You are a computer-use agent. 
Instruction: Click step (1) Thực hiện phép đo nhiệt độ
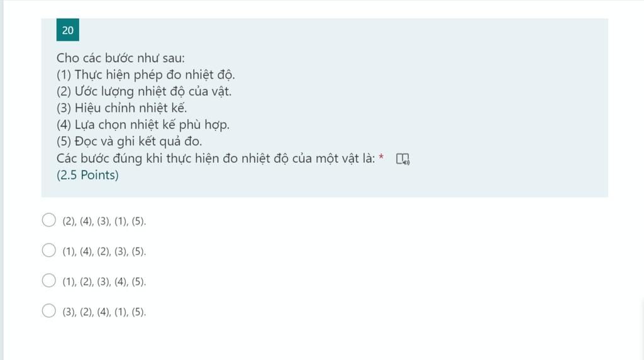[146, 75]
